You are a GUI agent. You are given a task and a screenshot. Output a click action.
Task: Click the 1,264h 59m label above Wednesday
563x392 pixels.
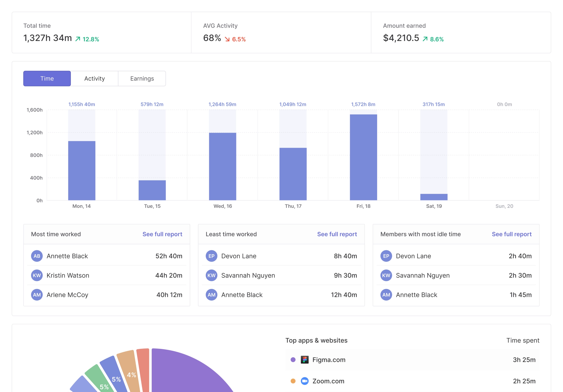(222, 104)
